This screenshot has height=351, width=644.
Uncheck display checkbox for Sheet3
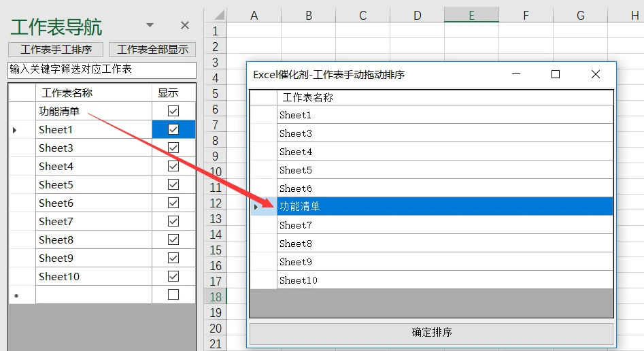(173, 148)
